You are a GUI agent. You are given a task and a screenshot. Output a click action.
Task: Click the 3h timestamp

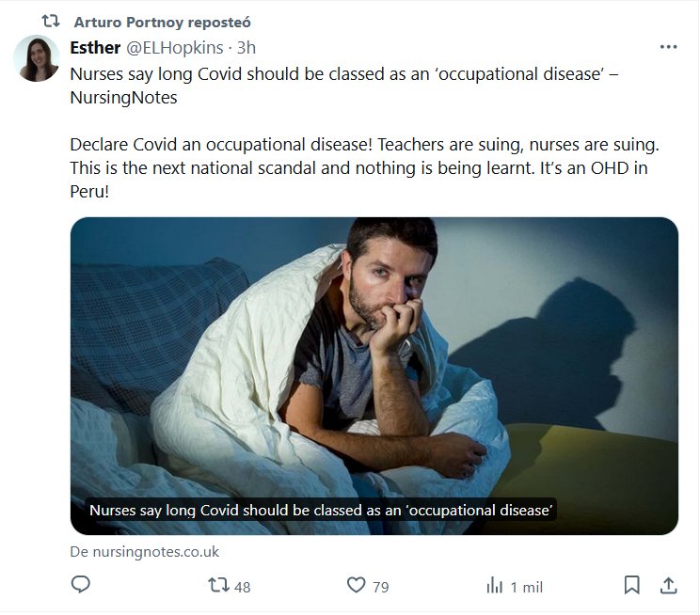tap(247, 47)
